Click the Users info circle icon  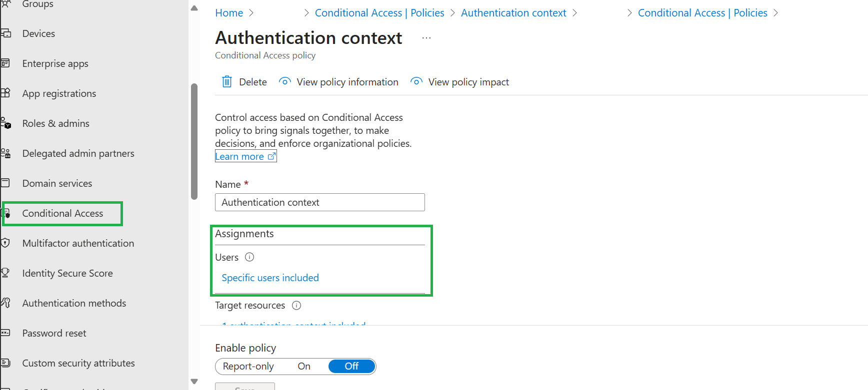[249, 257]
